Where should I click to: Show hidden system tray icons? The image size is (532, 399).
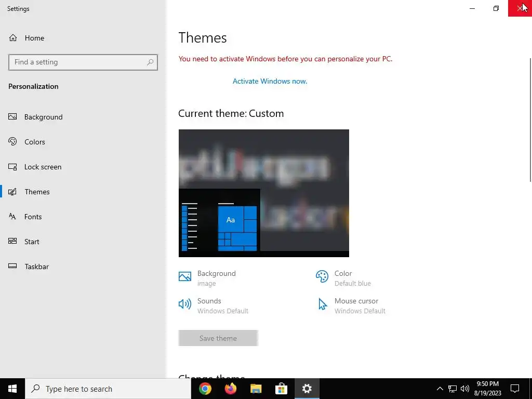(440, 389)
